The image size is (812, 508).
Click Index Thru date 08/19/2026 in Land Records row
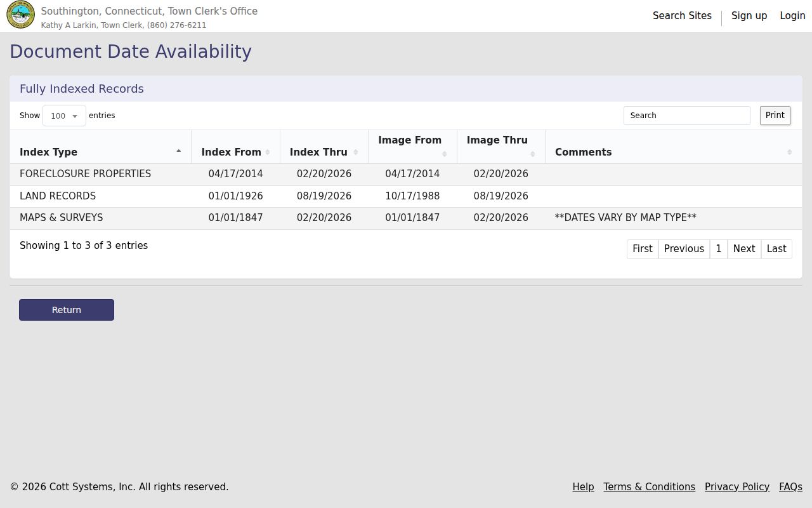click(324, 196)
